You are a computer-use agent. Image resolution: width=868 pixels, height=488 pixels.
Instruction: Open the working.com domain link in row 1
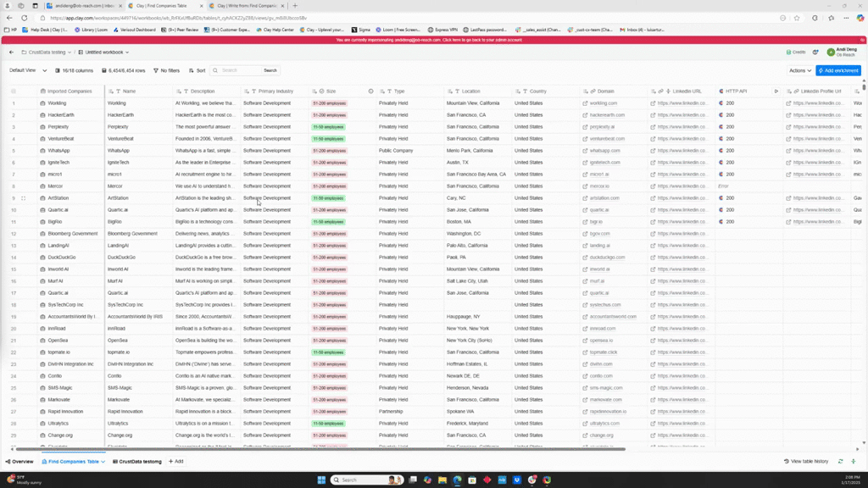coord(603,103)
